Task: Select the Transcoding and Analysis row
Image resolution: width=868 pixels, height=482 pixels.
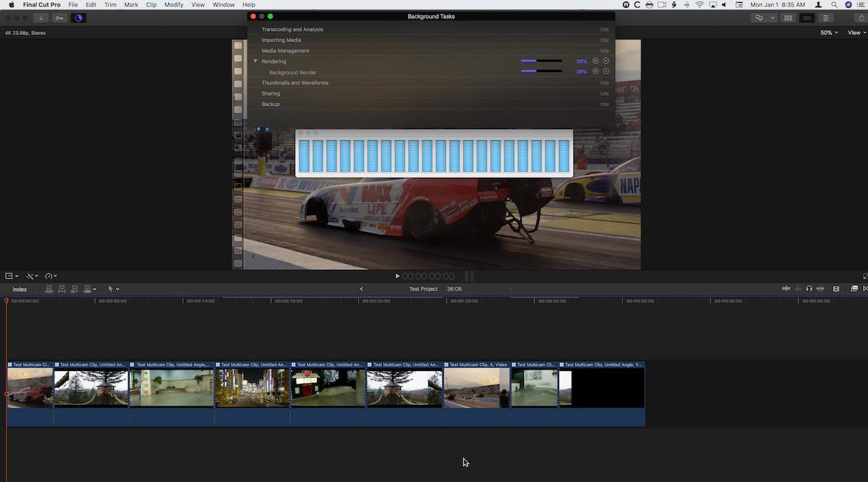Action: 431,29
